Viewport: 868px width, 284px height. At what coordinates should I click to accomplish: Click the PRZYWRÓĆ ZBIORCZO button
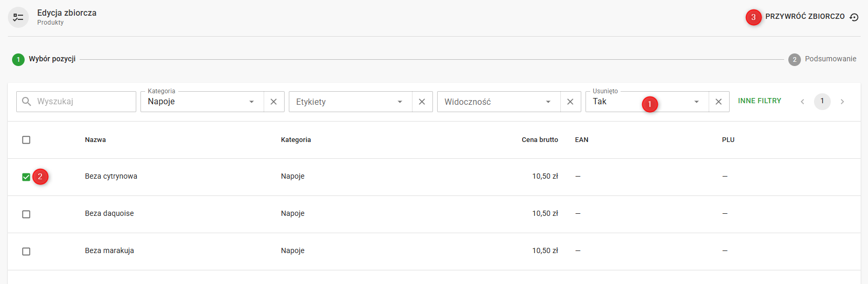[805, 17]
